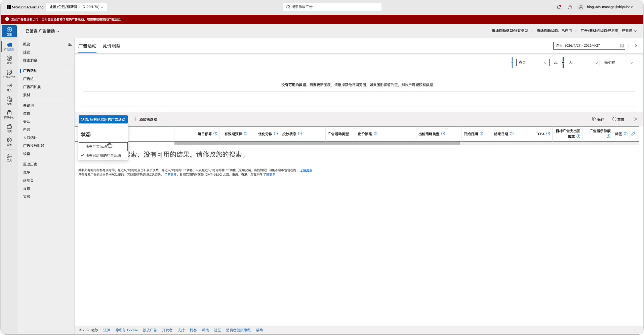Screen dimensions: 644x335
Task: Open 落地页 in the side navigation
Action: point(28,180)
